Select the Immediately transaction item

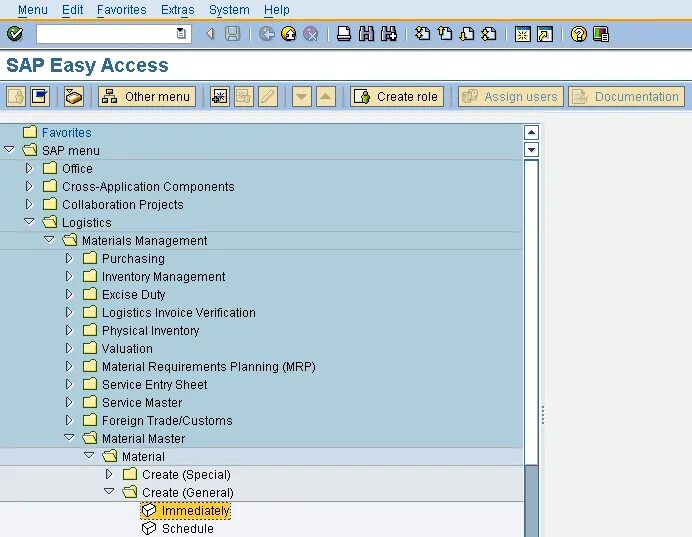point(186,511)
